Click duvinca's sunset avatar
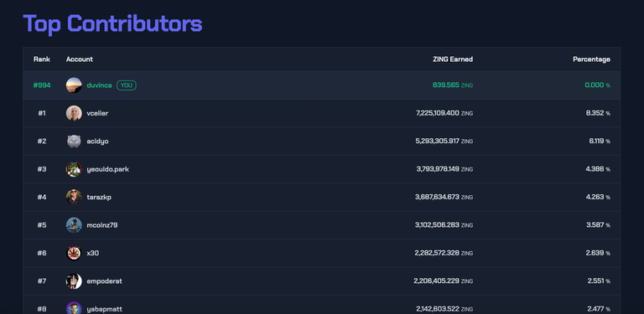Viewport: 644px width, 314px height. [x=74, y=85]
